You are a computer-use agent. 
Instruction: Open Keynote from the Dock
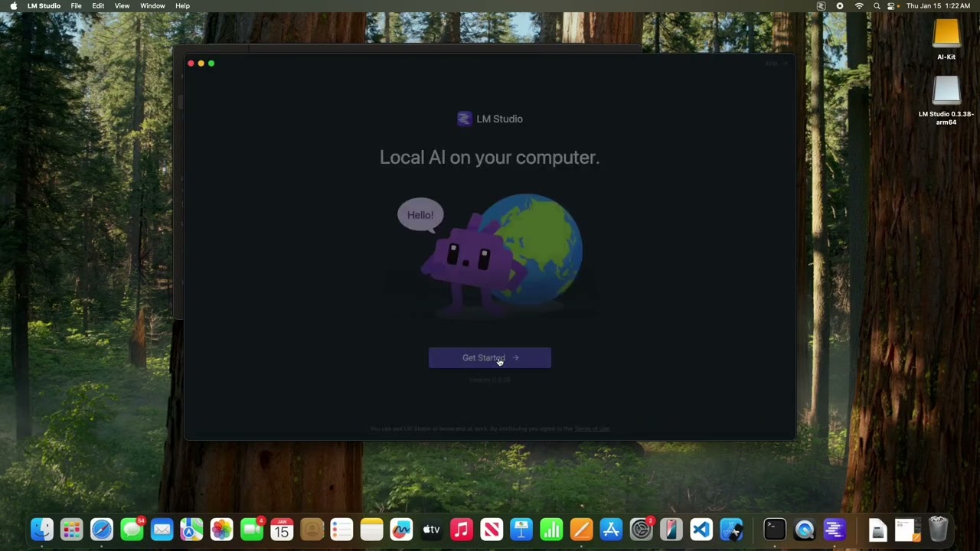[521, 530]
